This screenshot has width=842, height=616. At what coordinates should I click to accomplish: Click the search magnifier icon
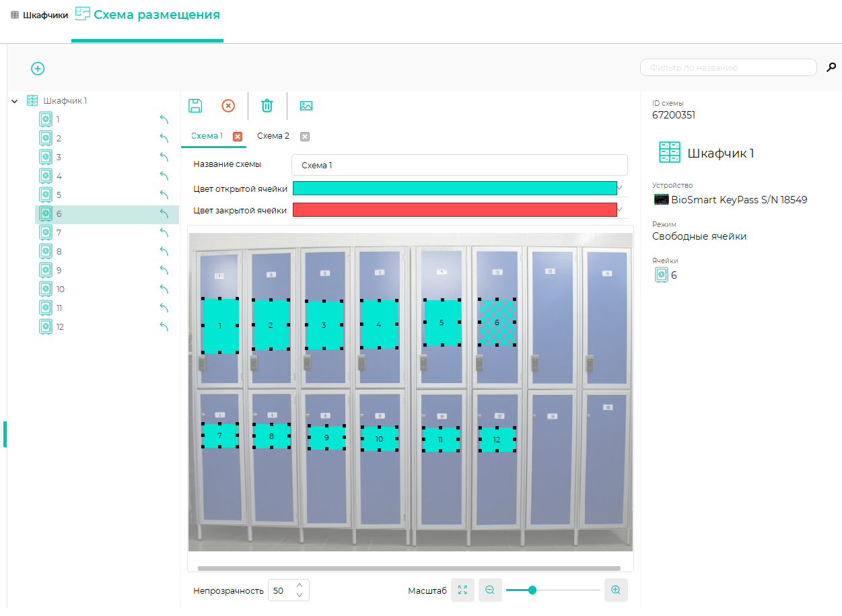pyautogui.click(x=831, y=67)
